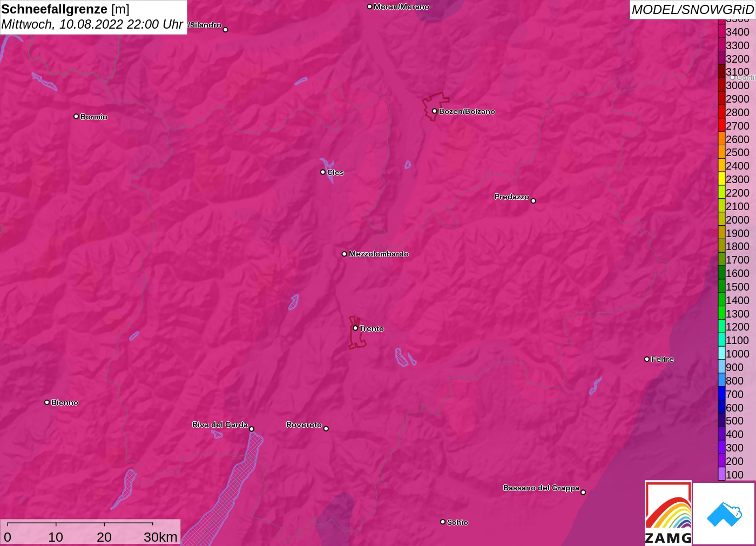The image size is (756, 546).
Task: Select the Rovereto marker dot
Action: tap(326, 429)
